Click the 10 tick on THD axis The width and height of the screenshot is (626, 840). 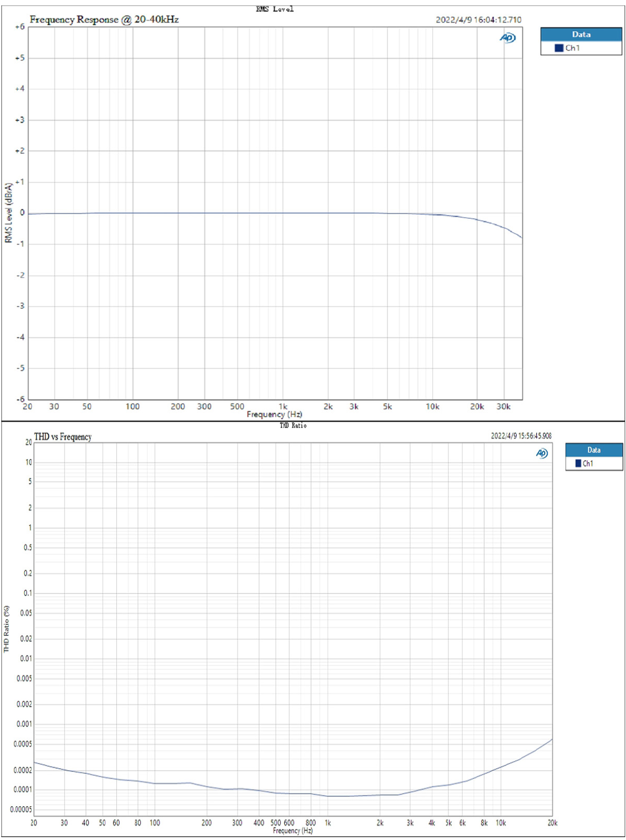click(29, 462)
